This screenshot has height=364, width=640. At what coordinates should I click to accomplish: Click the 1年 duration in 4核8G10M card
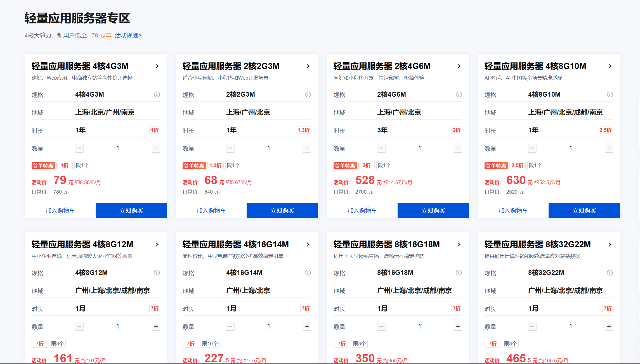(x=533, y=130)
